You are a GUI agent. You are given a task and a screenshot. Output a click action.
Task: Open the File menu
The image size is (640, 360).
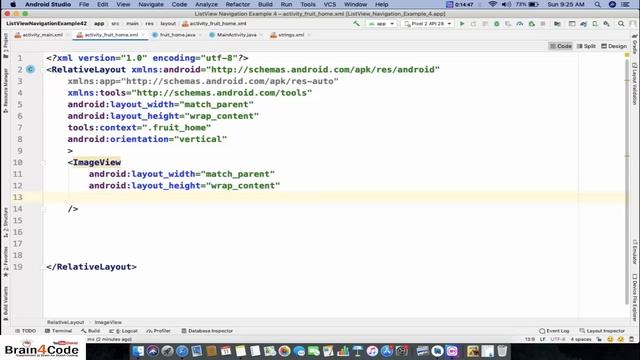coord(84,4)
